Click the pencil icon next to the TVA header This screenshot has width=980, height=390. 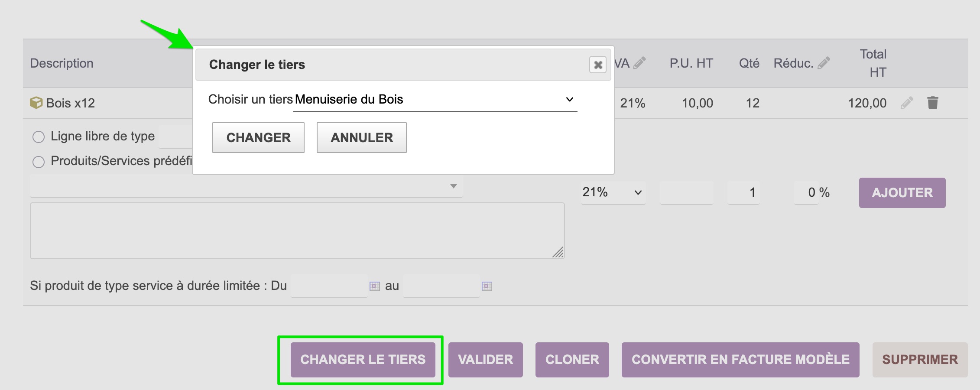639,63
